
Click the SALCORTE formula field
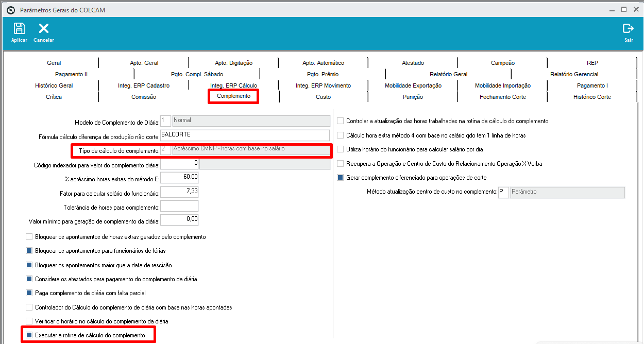[x=245, y=135]
